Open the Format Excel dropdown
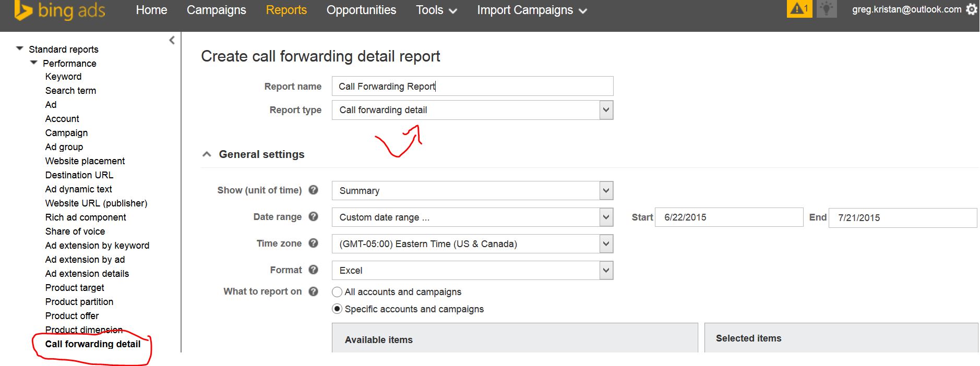This screenshot has width=980, height=366. tap(472, 271)
